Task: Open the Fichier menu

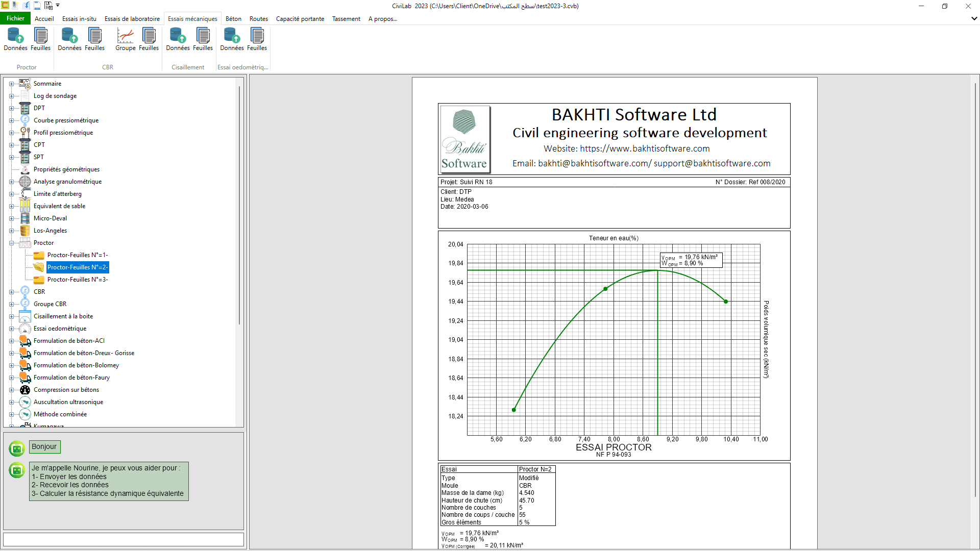Action: (x=15, y=18)
